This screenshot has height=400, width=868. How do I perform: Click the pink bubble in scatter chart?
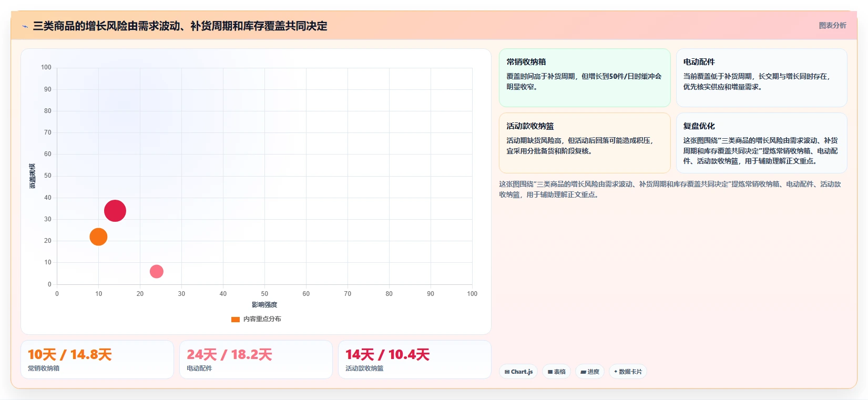pyautogui.click(x=156, y=271)
